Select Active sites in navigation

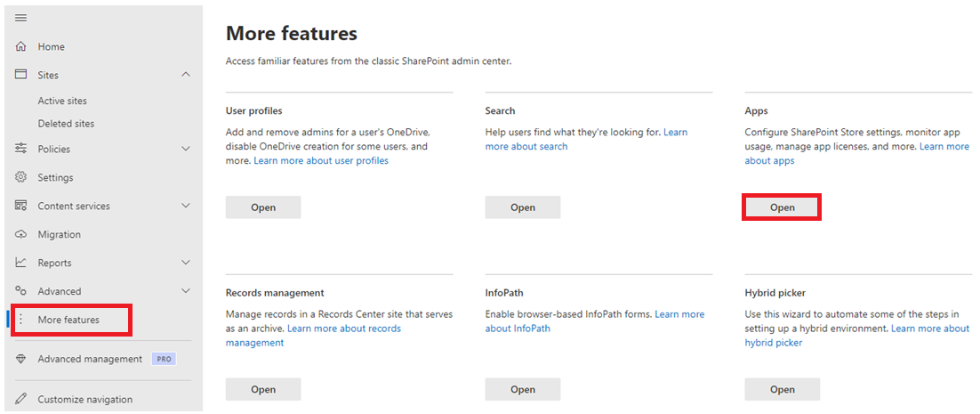[62, 101]
